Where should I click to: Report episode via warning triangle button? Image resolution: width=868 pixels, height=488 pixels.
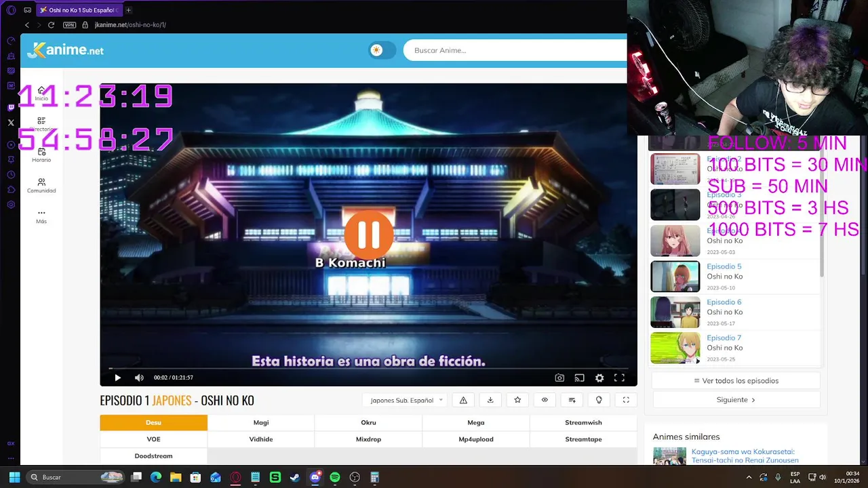point(463,400)
